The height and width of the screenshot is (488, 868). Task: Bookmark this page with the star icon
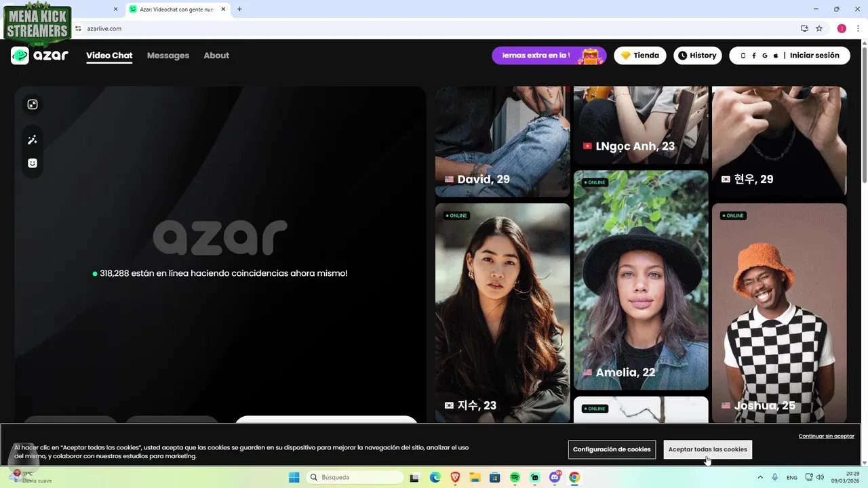pos(819,28)
